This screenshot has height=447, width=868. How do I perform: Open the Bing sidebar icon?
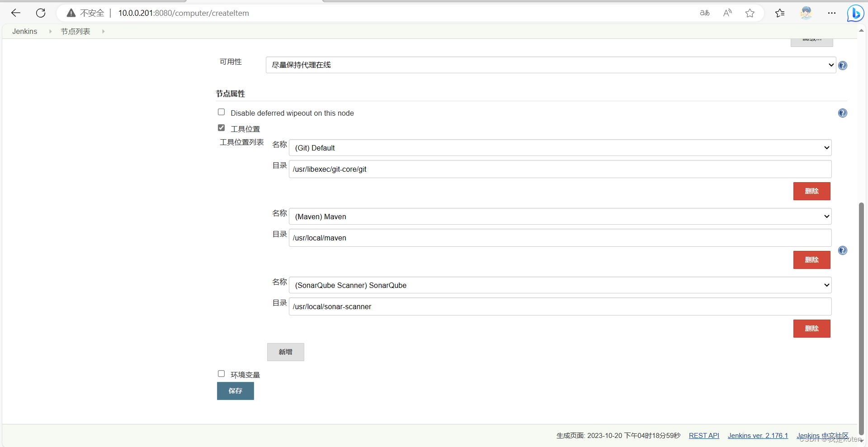point(855,13)
